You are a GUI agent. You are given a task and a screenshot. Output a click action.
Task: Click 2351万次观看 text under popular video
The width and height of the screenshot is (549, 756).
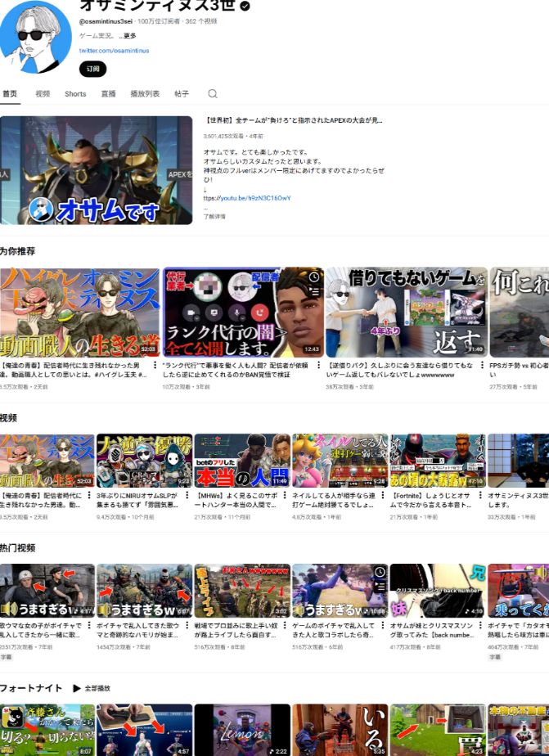click(16, 647)
